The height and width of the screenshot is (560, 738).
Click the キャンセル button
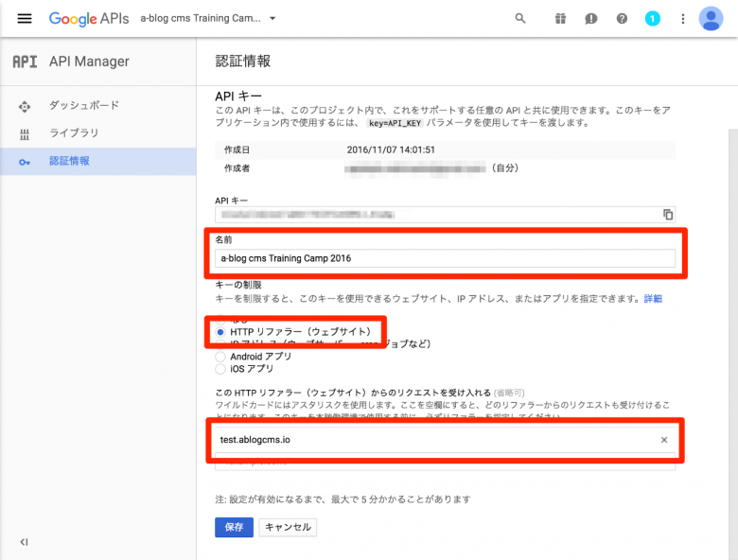pos(288,527)
